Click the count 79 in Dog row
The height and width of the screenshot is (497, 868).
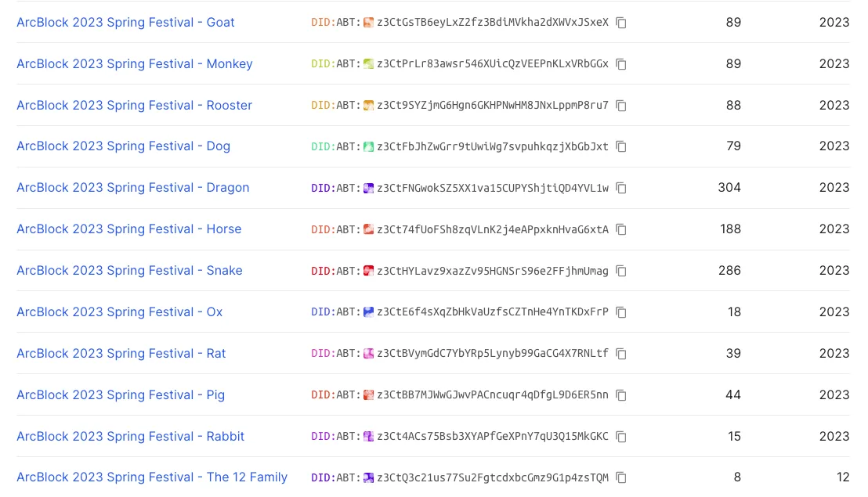pyautogui.click(x=733, y=146)
